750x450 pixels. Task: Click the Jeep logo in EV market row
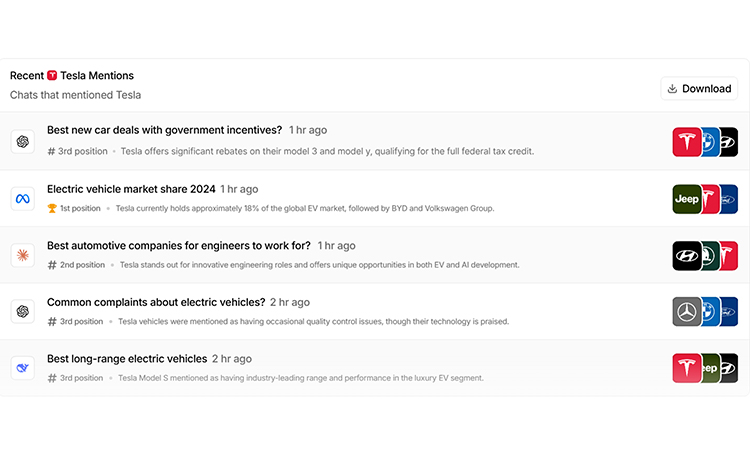(687, 199)
